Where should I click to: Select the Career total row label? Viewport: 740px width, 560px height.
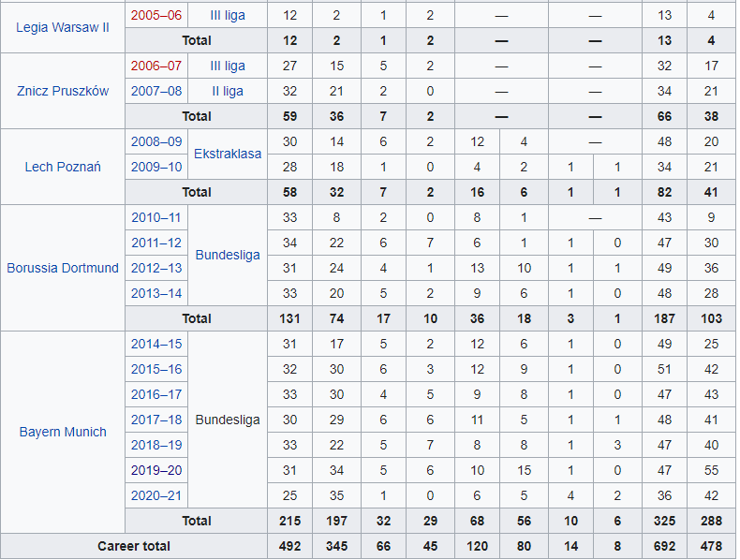(x=134, y=546)
